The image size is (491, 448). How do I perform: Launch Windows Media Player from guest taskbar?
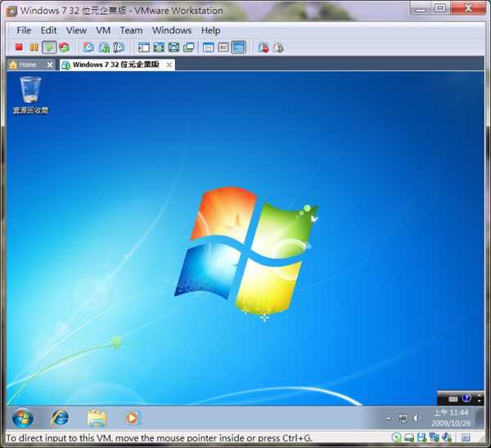point(133,418)
